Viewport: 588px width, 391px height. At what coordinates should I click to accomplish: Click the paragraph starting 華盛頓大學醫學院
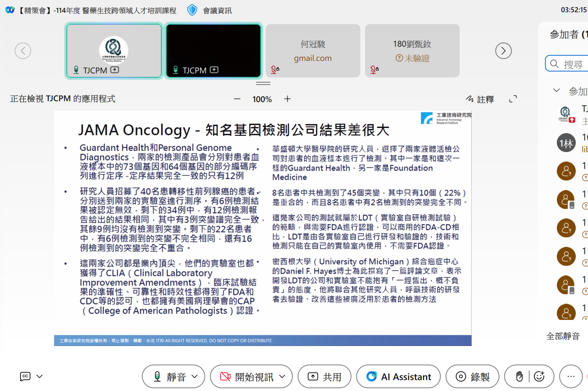(x=366, y=163)
